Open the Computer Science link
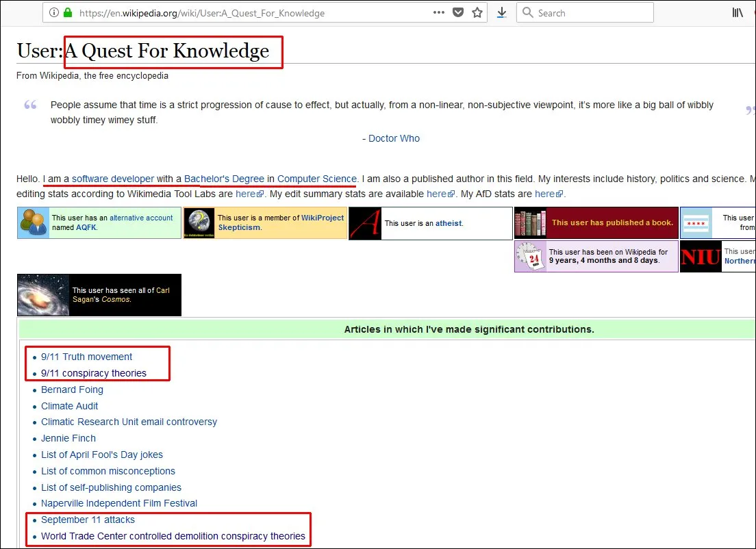 (x=317, y=179)
